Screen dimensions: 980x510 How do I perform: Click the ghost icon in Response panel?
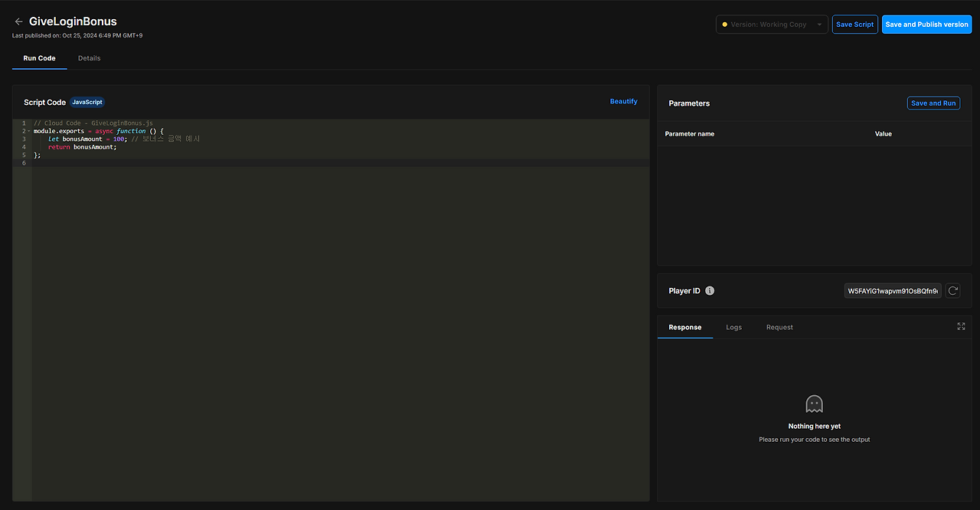click(x=814, y=404)
